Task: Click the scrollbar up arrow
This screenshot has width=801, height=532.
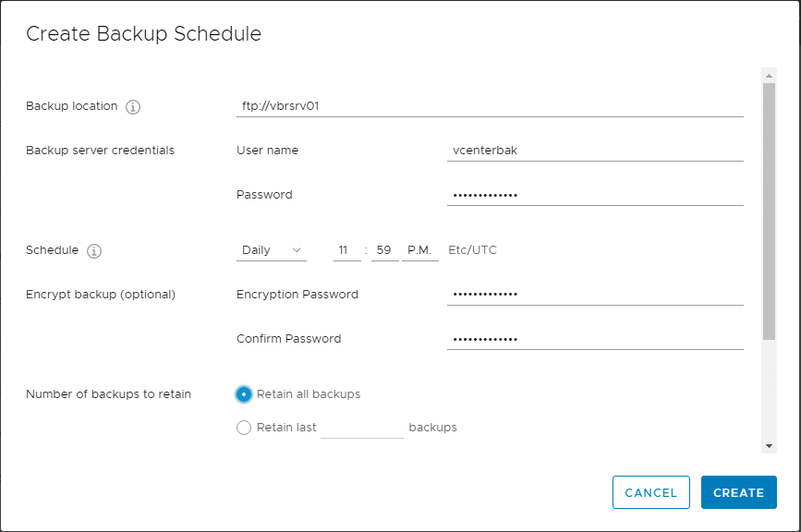Action: tap(769, 75)
